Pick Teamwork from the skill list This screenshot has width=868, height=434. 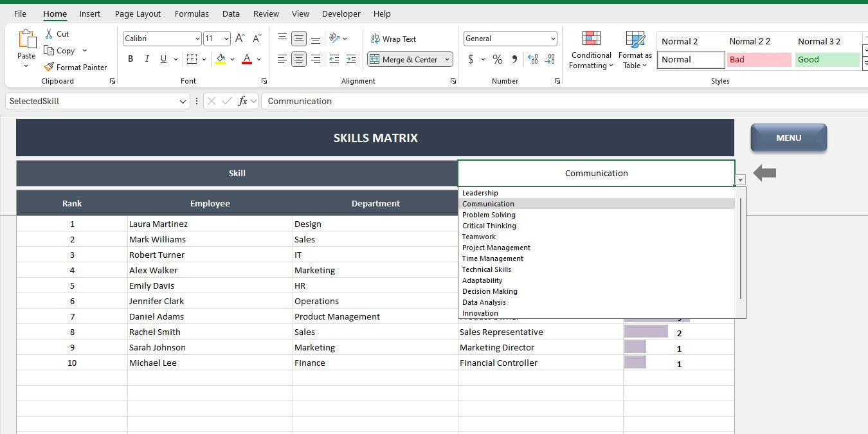tap(597, 237)
